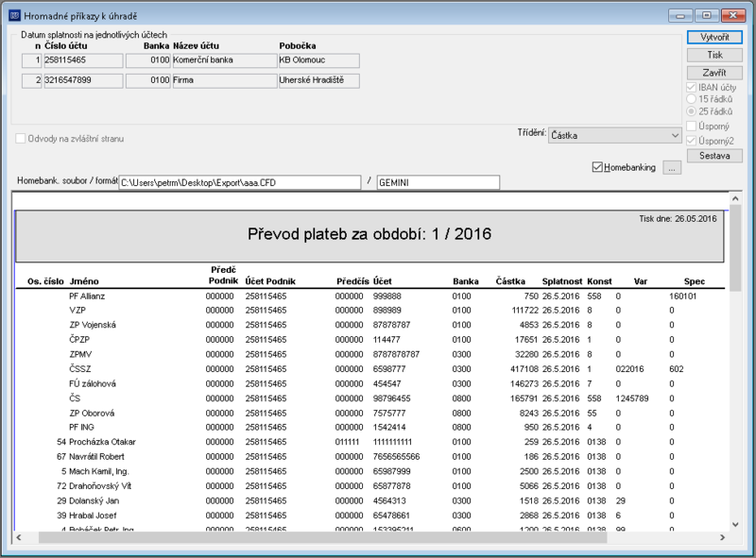Open the Třídění dropdown showing Částka
756x558 pixels.
tap(615, 135)
